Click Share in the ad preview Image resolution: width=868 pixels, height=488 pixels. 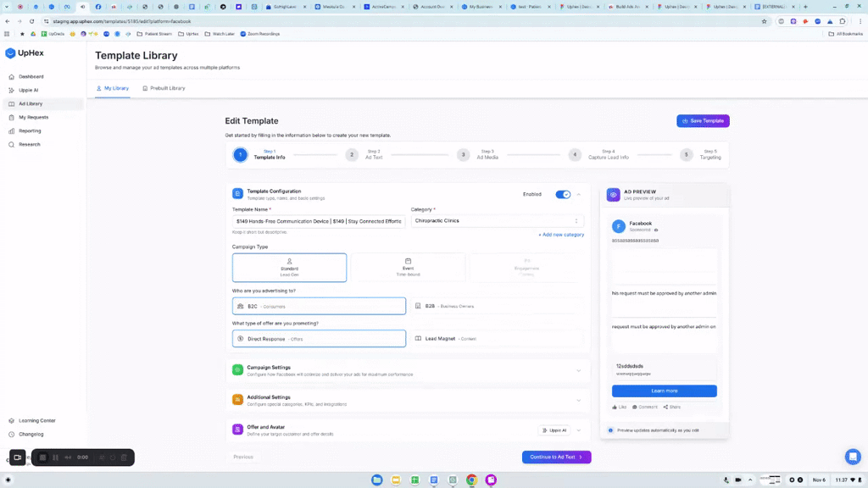click(672, 408)
